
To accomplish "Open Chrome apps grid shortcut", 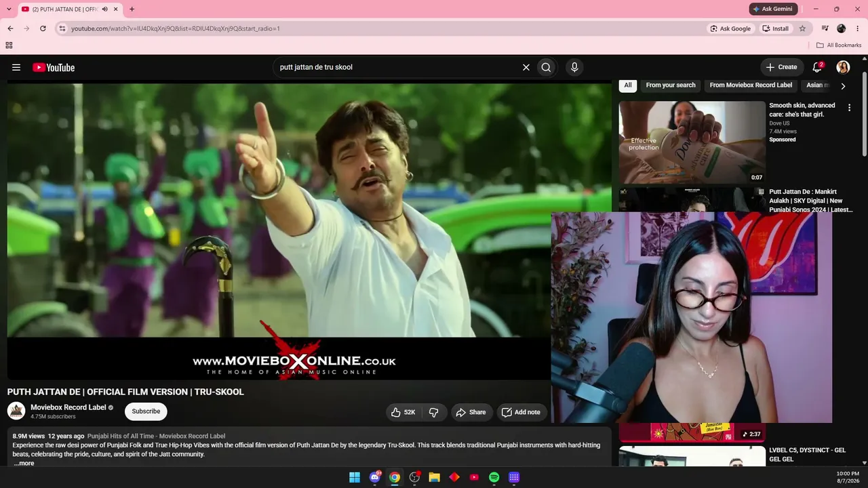I will [x=9, y=45].
